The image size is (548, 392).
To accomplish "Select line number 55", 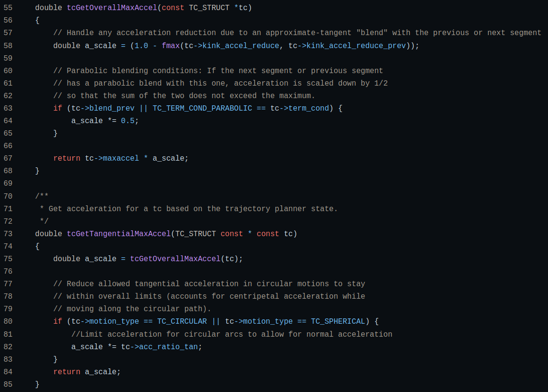I will coord(8,8).
